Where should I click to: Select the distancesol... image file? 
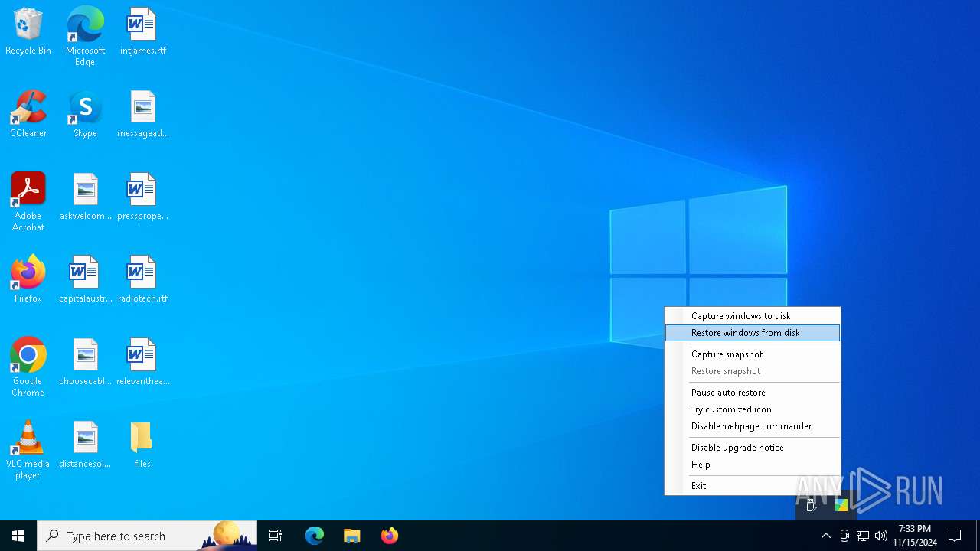click(85, 445)
